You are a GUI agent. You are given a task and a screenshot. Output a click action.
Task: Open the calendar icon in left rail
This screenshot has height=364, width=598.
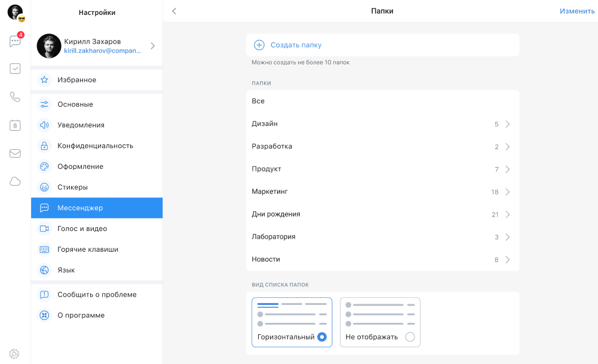coord(15,125)
